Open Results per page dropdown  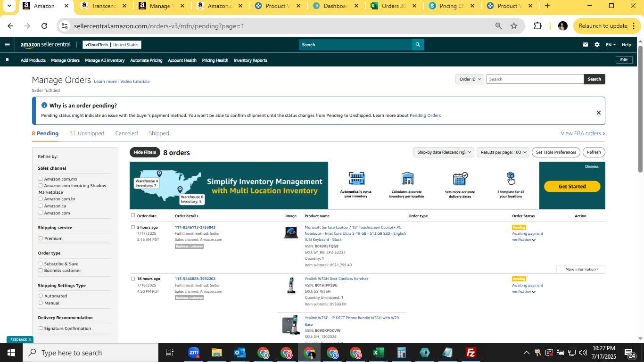point(503,152)
